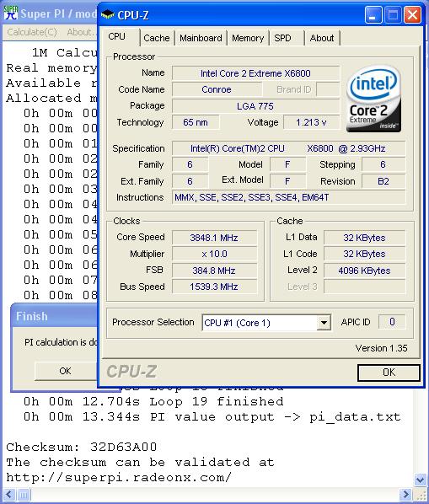Open the SPD tab in CPU-Z
429x504 pixels.
tap(283, 38)
